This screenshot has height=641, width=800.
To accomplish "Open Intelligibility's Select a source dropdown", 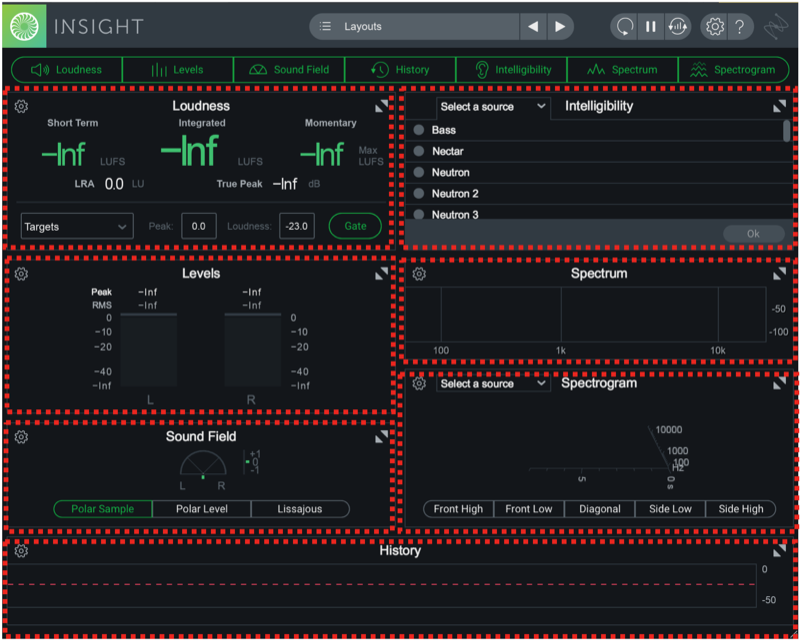I will pos(493,107).
